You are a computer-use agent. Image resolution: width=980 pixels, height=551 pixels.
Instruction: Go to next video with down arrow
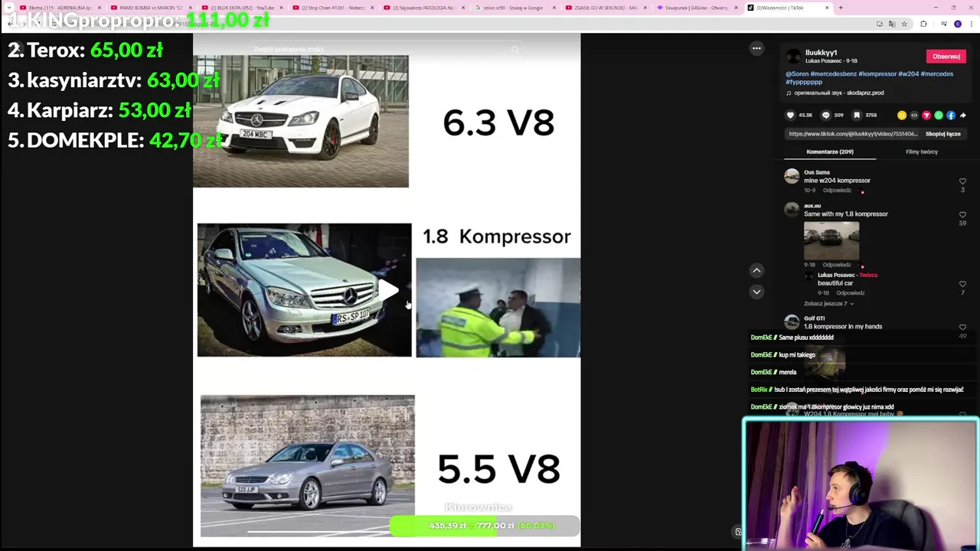pos(756,292)
